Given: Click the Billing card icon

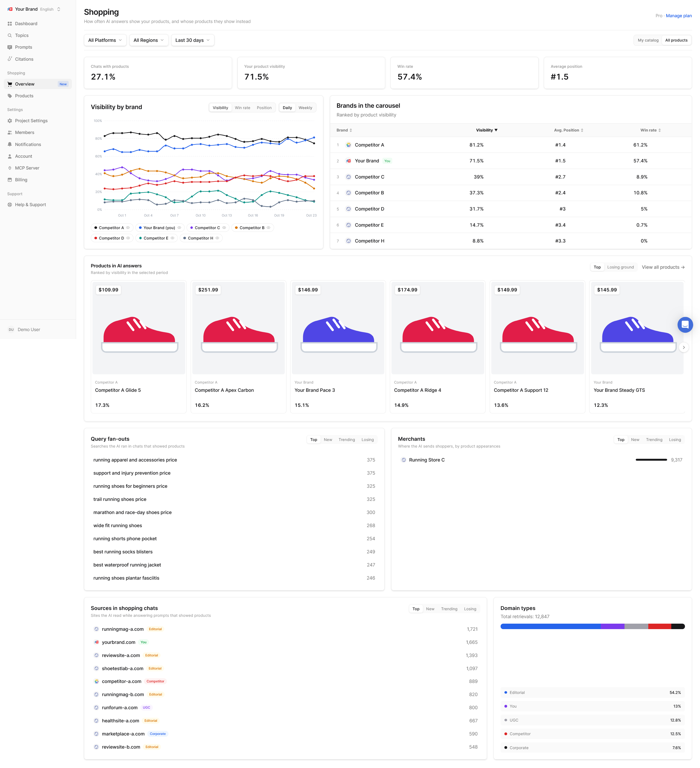Looking at the screenshot, I should [x=10, y=180].
